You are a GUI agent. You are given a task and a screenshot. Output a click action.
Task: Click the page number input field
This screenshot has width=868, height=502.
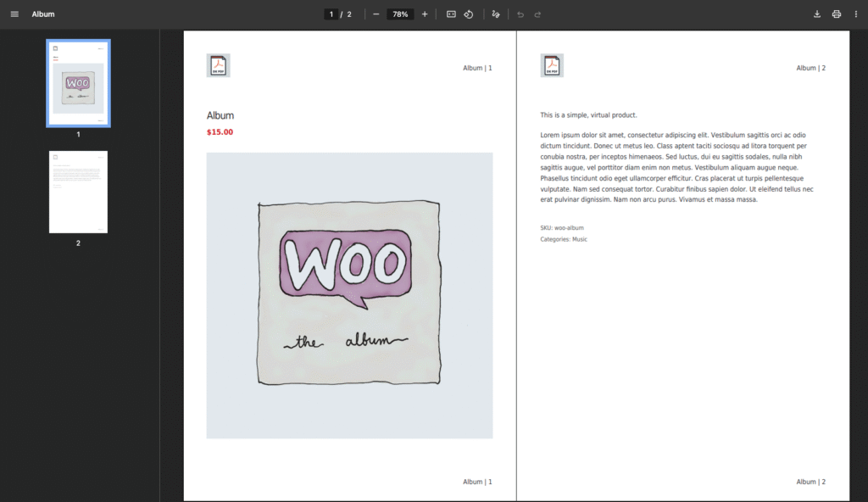coord(331,14)
